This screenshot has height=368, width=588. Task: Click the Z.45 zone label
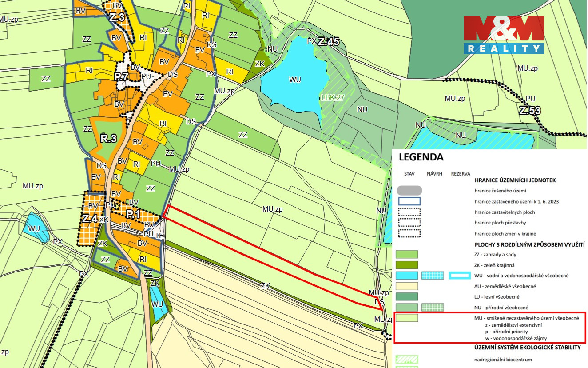[x=328, y=42]
